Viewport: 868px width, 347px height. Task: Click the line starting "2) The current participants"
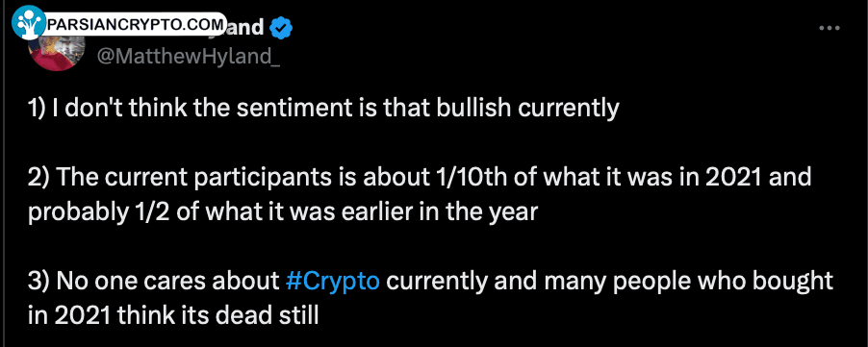point(420,178)
